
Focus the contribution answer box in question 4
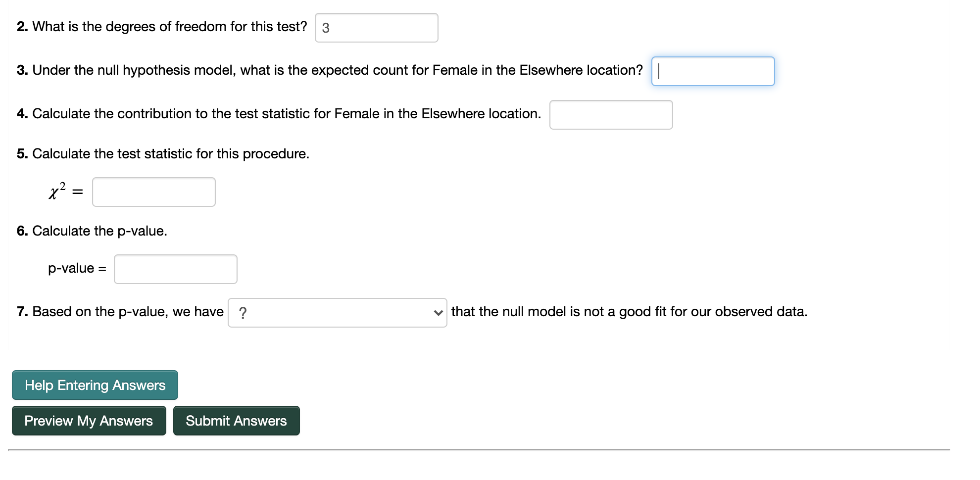611,115
